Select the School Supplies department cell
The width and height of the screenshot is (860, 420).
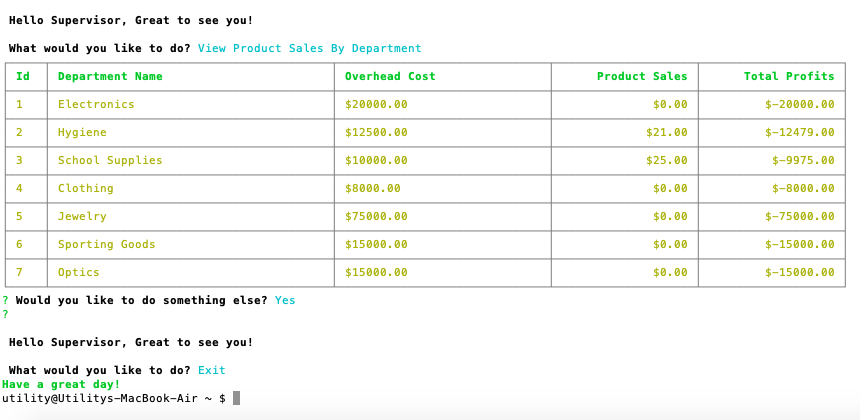click(110, 160)
